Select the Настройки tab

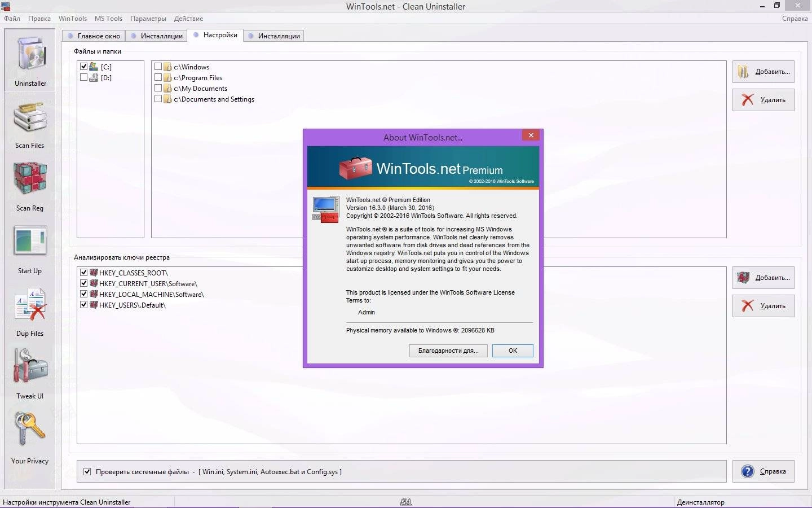(215, 35)
